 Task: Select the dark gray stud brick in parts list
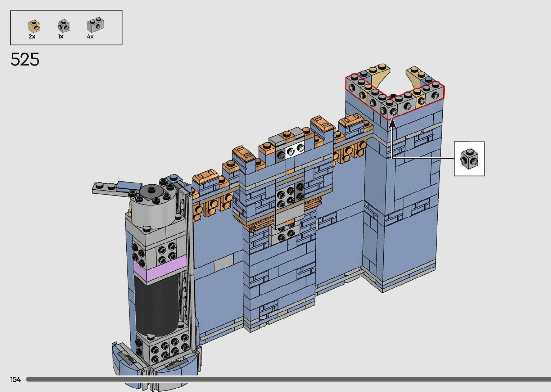coord(63,26)
